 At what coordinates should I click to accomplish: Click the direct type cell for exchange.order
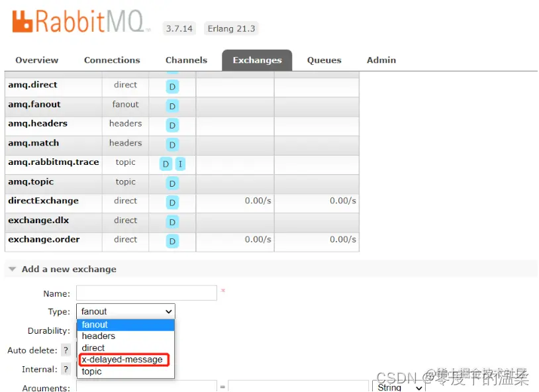125,239
